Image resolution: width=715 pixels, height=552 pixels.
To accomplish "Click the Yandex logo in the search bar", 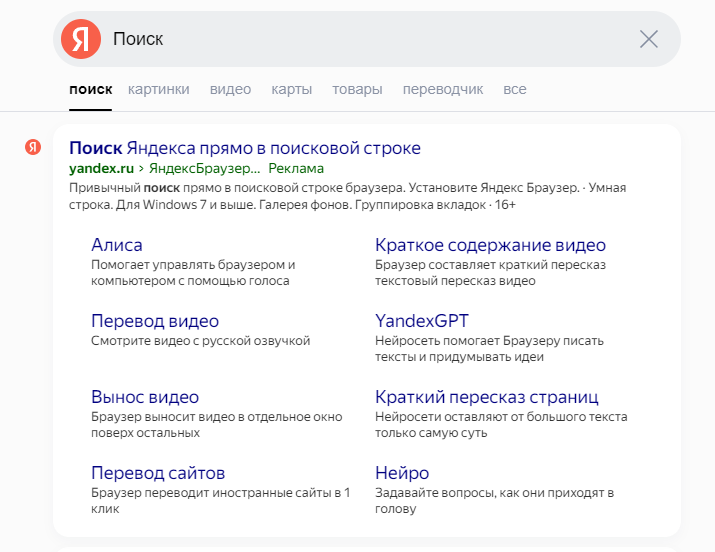I will click(x=81, y=39).
